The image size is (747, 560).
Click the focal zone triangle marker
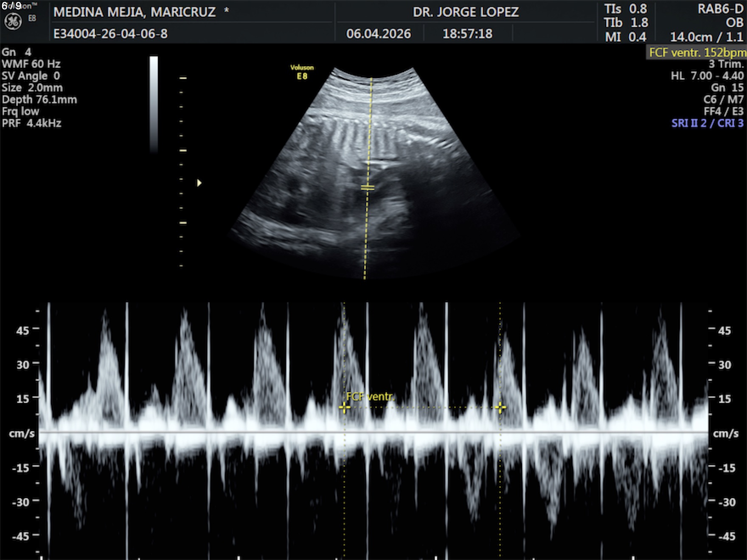coord(199,183)
